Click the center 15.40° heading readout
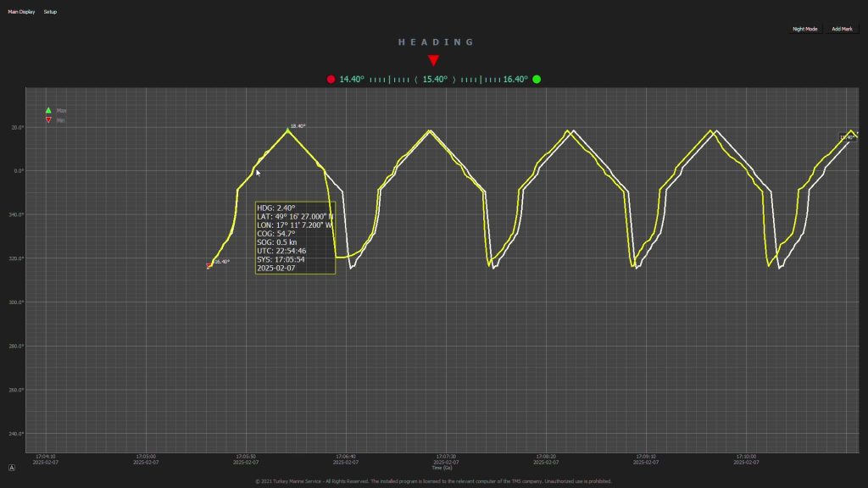This screenshot has width=868, height=488. (435, 80)
